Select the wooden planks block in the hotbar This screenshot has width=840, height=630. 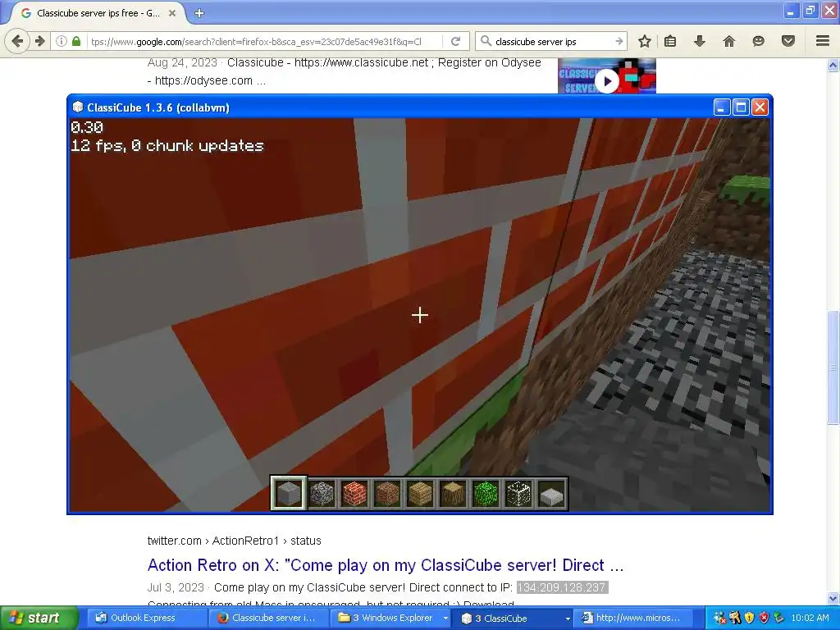pyautogui.click(x=420, y=493)
